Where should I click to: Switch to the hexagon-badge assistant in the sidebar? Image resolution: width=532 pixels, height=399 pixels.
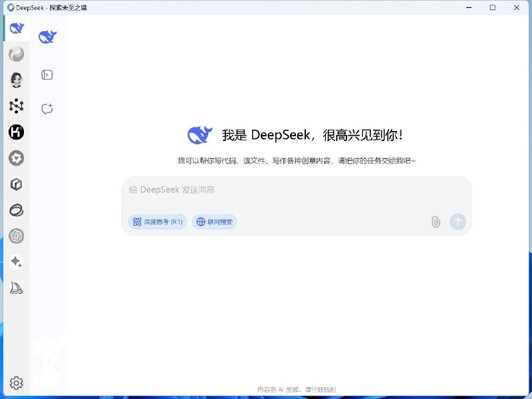(x=16, y=184)
